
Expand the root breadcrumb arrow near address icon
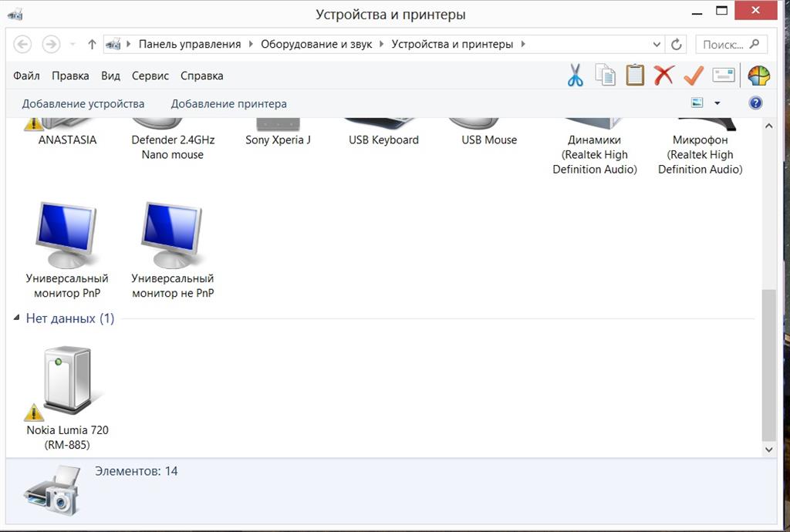point(129,44)
